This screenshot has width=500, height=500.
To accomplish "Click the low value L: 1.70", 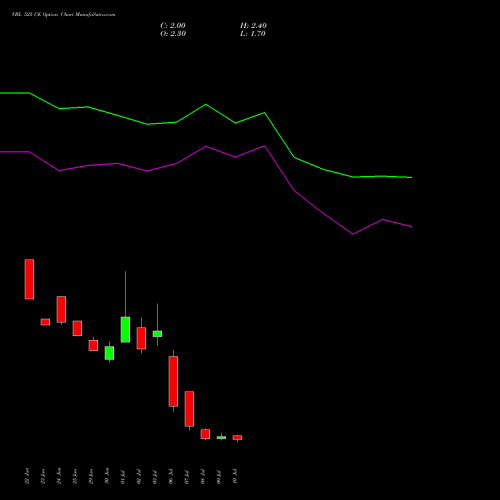I will 253,34.
